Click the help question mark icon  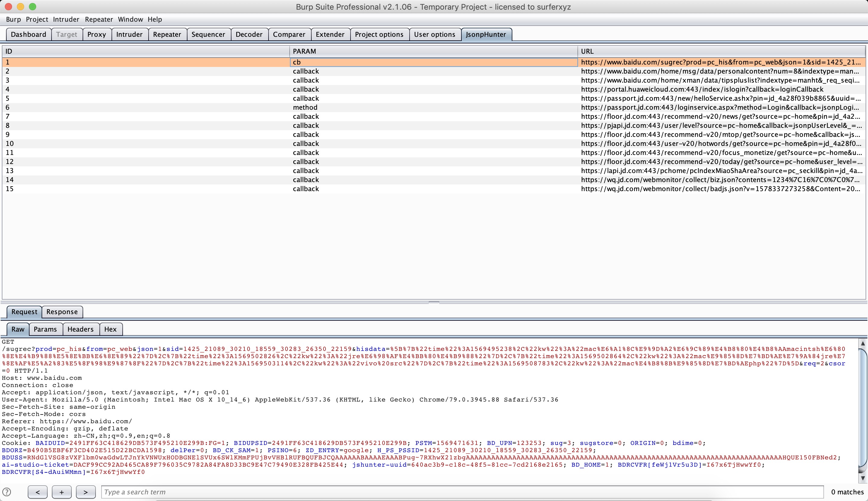tap(7, 492)
